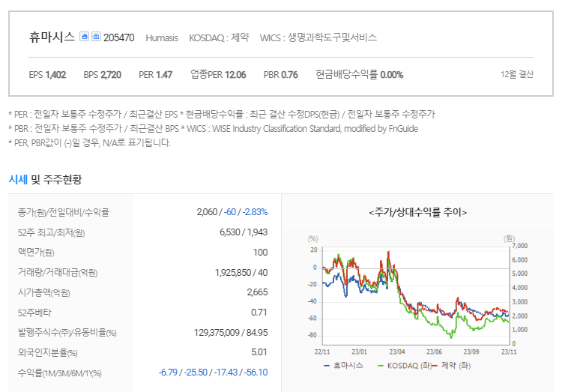
Task: Select the 시세 tab heading
Action: (x=18, y=179)
